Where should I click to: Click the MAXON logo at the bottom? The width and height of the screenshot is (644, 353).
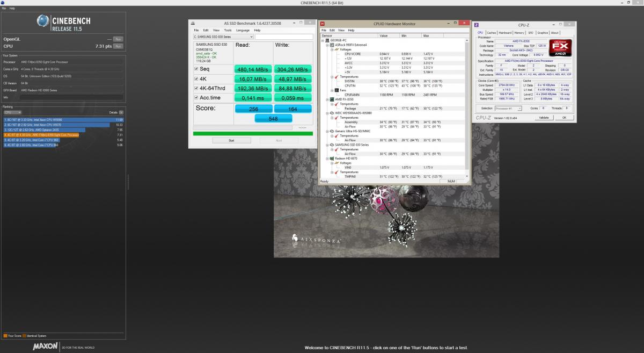(x=45, y=347)
